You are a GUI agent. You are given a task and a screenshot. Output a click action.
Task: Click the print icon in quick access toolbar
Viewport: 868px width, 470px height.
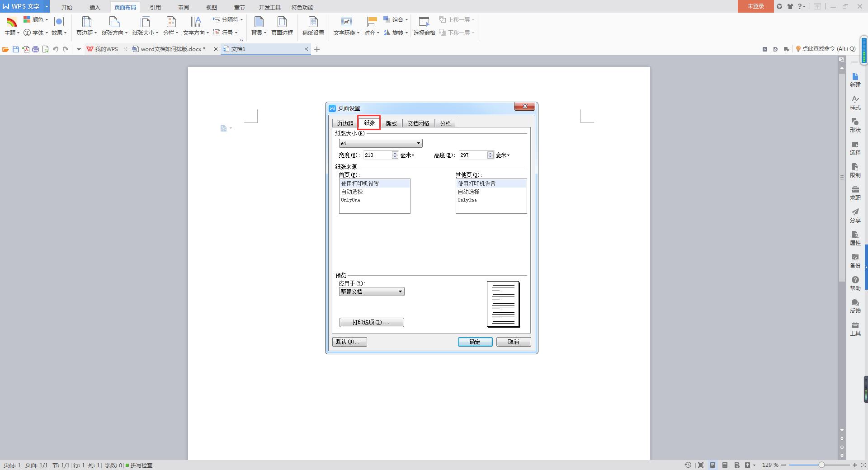35,49
